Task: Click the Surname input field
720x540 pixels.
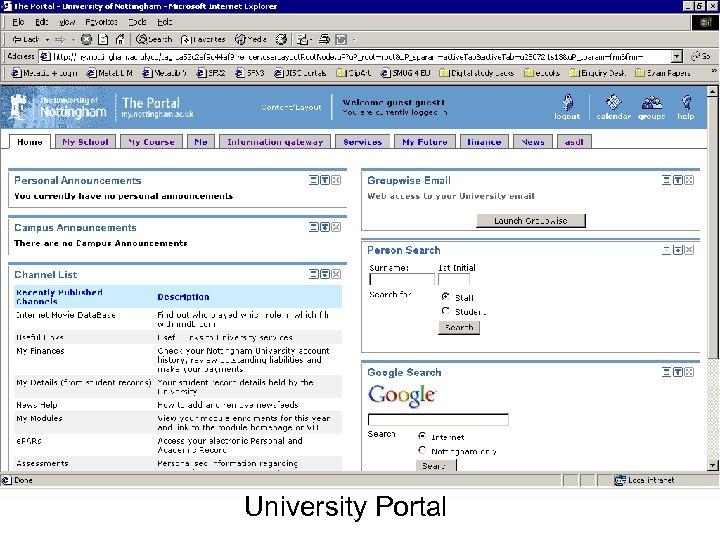Action: click(402, 279)
